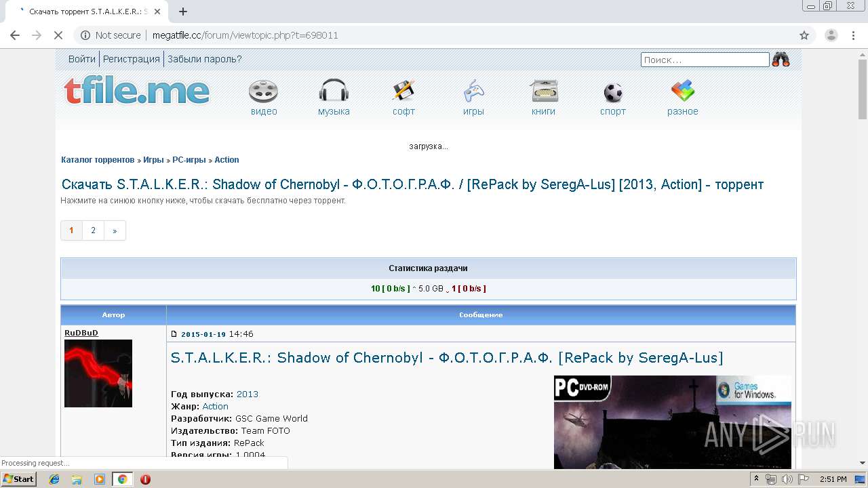The height and width of the screenshot is (488, 868).
Task: Open PC-игры breadcrumb link
Action: click(x=189, y=160)
